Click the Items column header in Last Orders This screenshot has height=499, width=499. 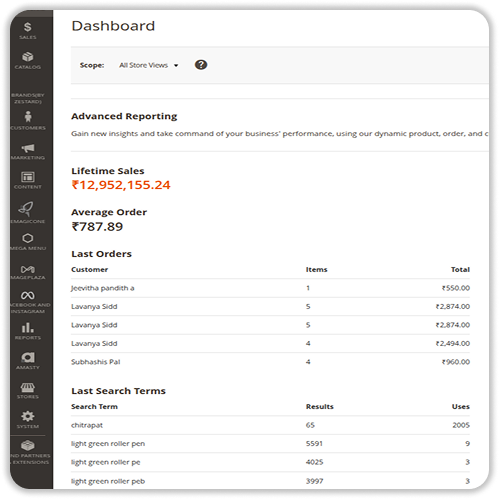[317, 270]
